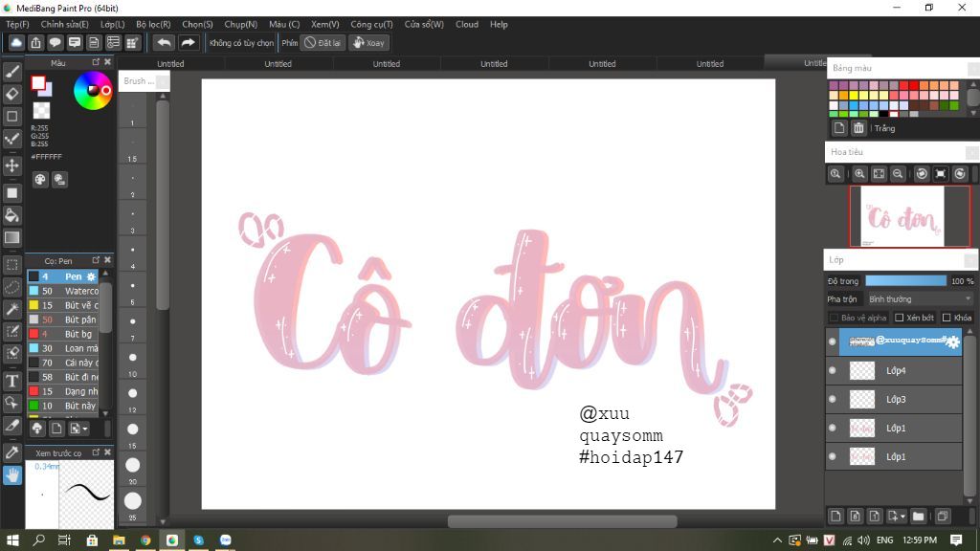Select the Magic Wand tool
Screen dimensions: 980x551
point(11,309)
